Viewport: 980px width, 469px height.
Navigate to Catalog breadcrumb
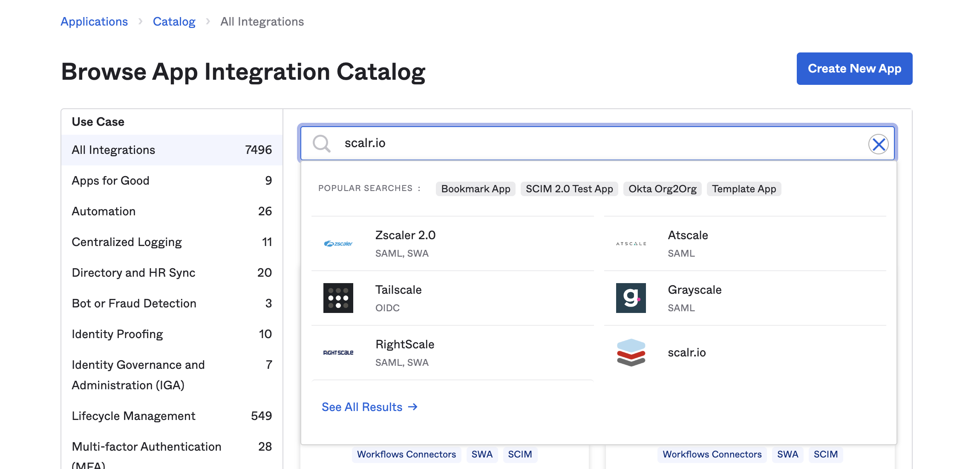click(x=174, y=22)
